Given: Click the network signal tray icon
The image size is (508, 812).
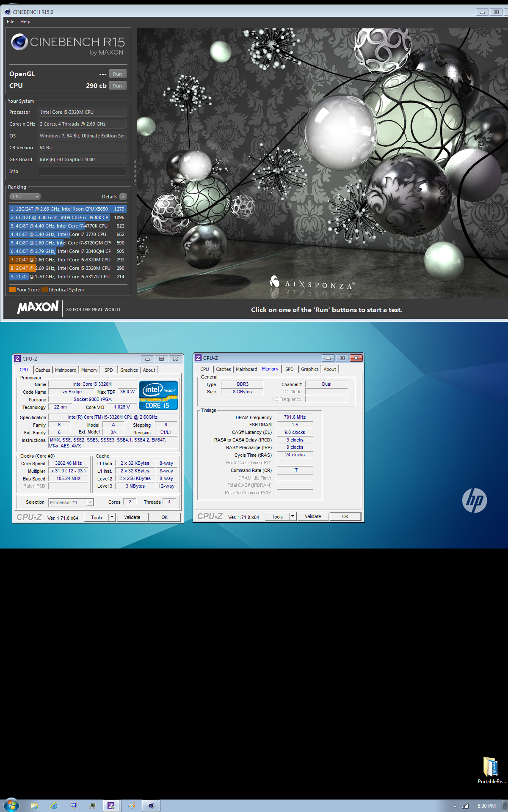Looking at the screenshot, I should click(x=465, y=806).
